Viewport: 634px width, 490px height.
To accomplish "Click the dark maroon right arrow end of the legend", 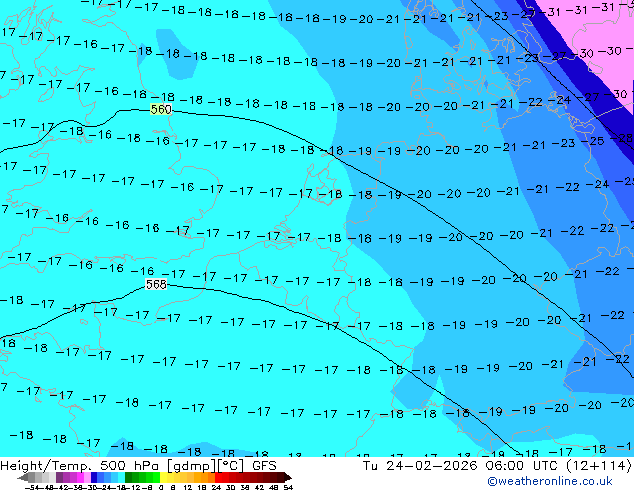I will click(x=288, y=477).
